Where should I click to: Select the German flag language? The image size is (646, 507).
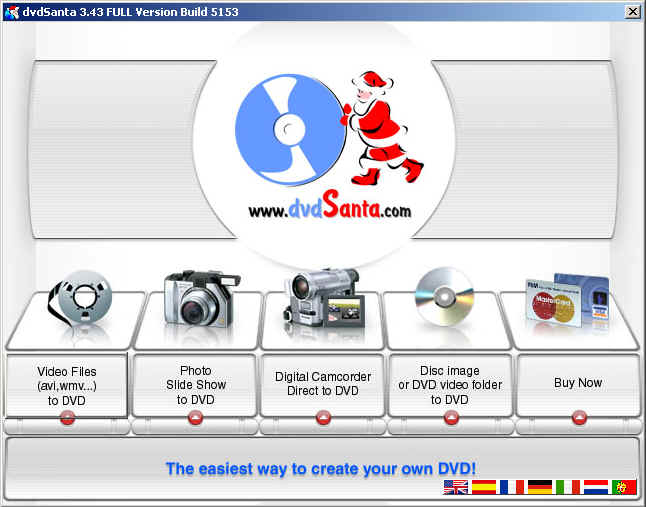click(x=540, y=487)
